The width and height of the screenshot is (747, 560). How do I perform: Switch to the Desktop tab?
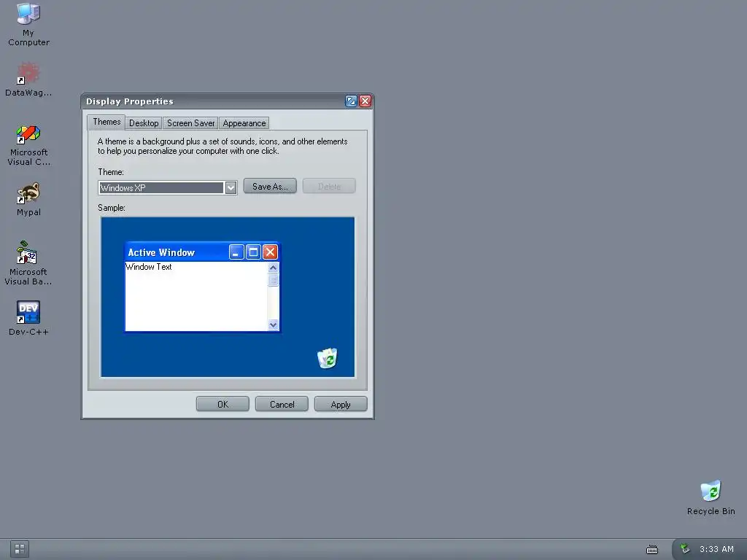144,123
